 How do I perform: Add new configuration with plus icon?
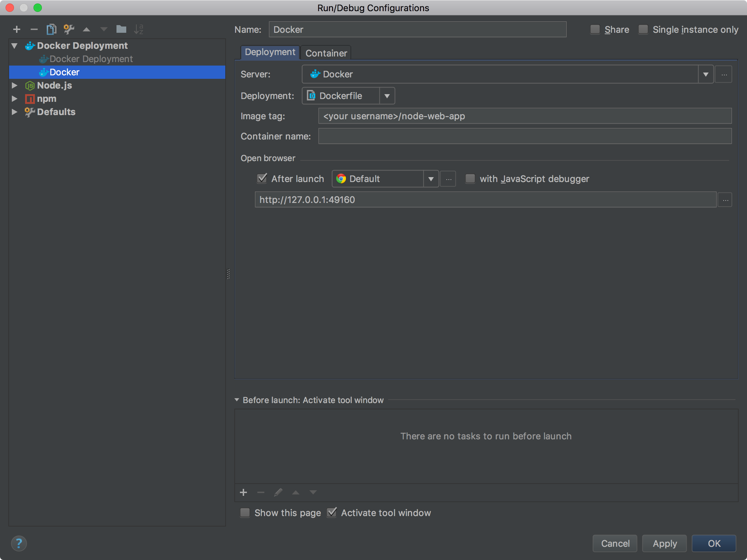[16, 29]
